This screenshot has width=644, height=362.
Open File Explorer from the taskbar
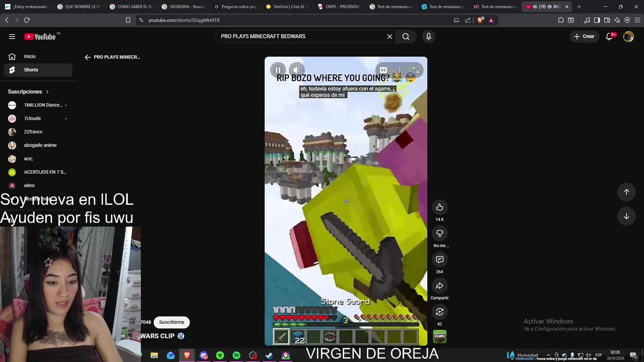coord(154,355)
